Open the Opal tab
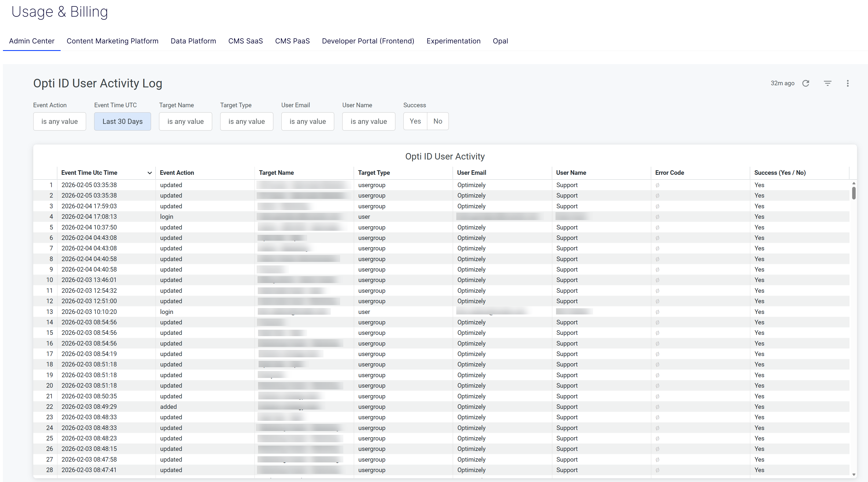This screenshot has height=482, width=868. (500, 41)
